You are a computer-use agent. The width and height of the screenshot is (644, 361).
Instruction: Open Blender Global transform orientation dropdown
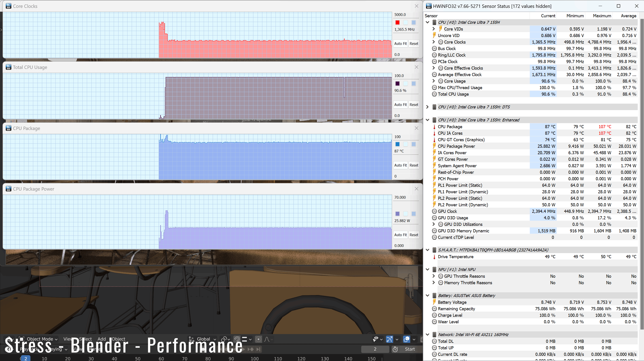(202, 339)
